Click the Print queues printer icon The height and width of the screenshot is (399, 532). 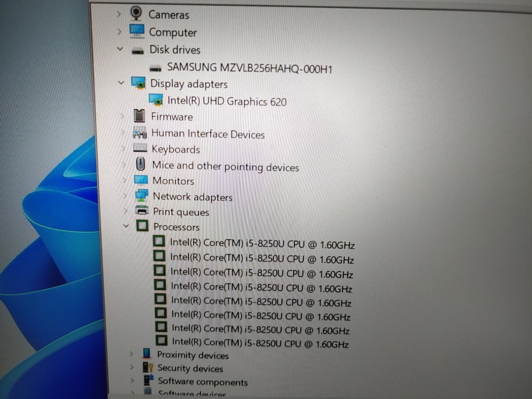[x=142, y=210]
